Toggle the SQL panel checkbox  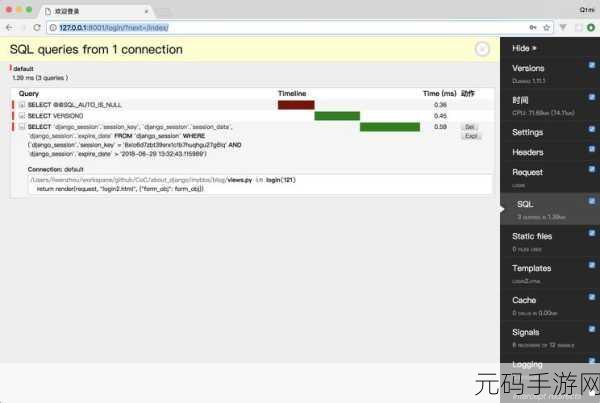592,201
